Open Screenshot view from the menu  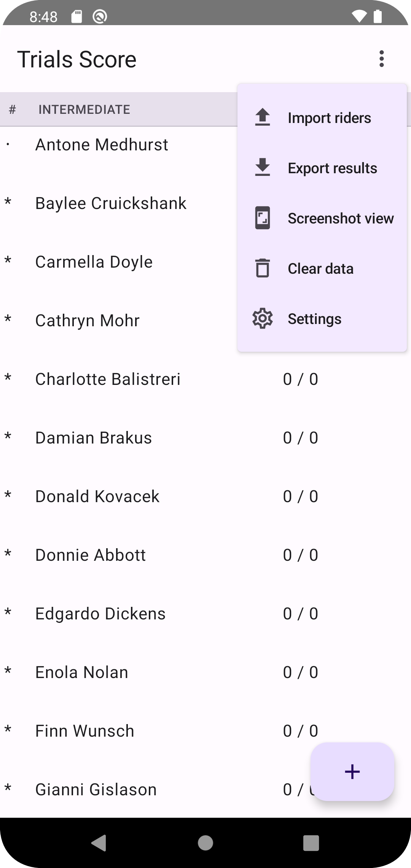pos(340,219)
